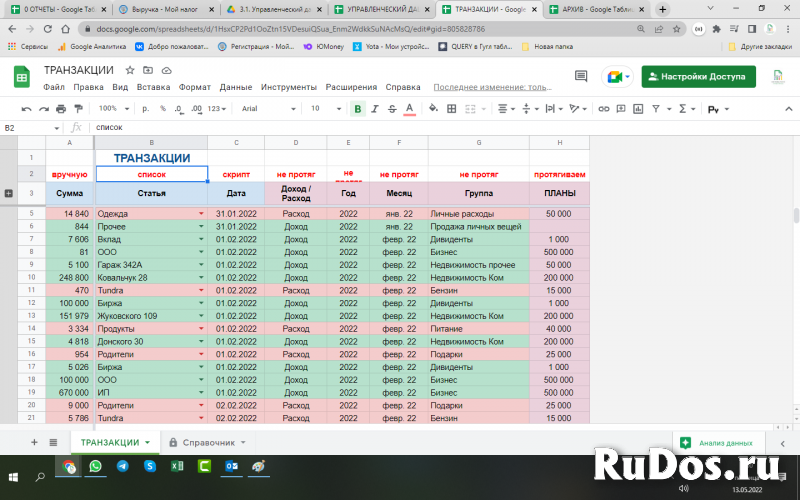
Task: Star the ТРАНЗАКЦИИ document
Action: (x=130, y=71)
